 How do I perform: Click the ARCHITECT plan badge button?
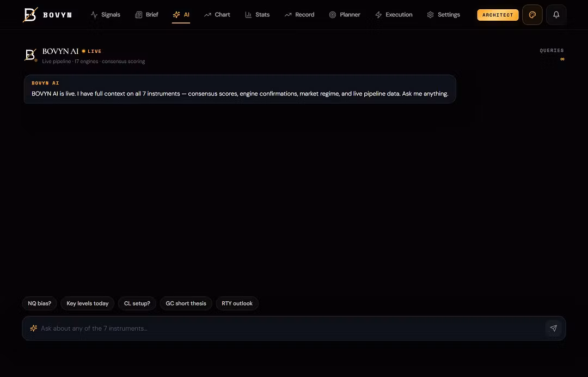click(x=498, y=15)
